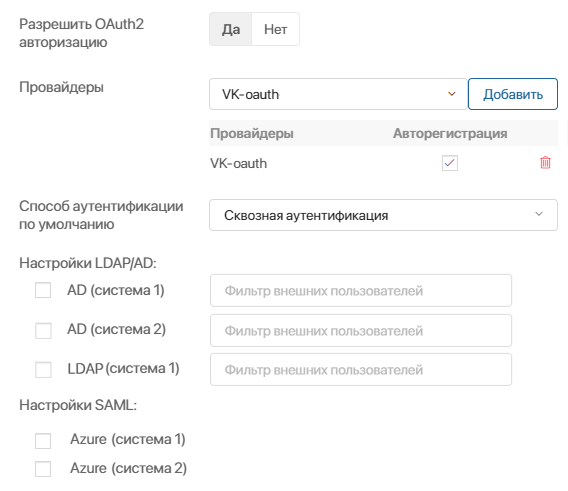Focus external user filter for LDAP система 1
Screen dimensions: 568x491
pyautogui.click(x=361, y=370)
